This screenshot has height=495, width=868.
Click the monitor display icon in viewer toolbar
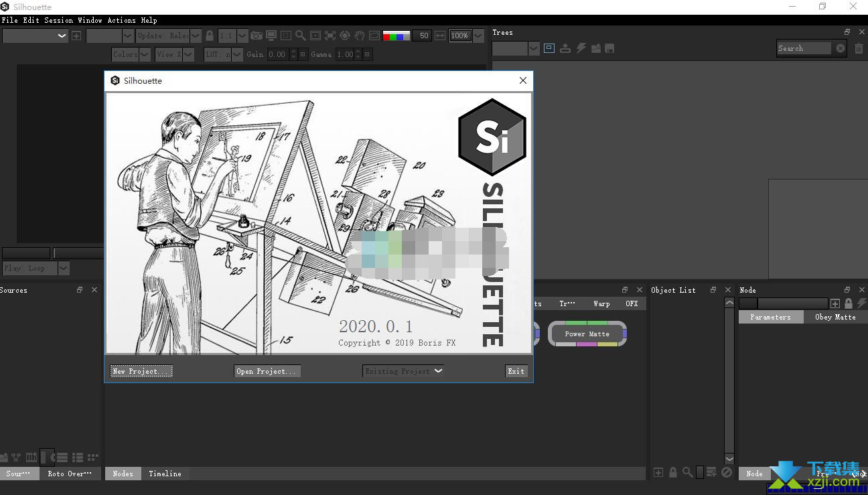coord(271,36)
